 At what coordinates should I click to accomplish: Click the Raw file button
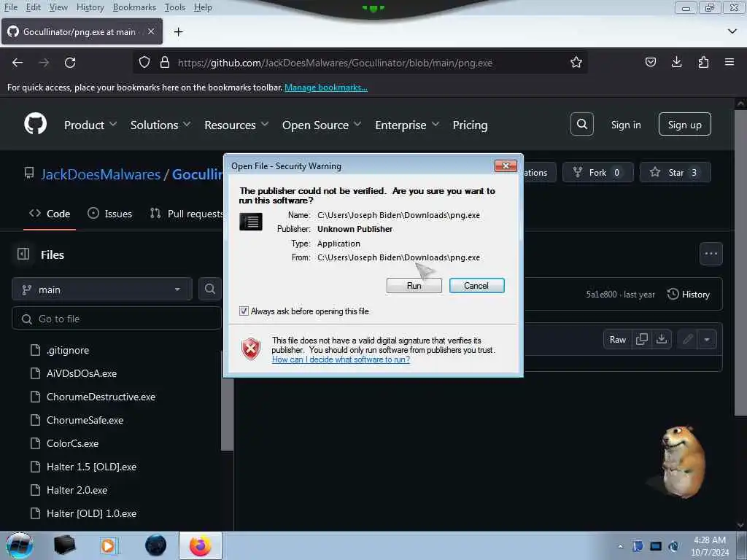(x=617, y=339)
